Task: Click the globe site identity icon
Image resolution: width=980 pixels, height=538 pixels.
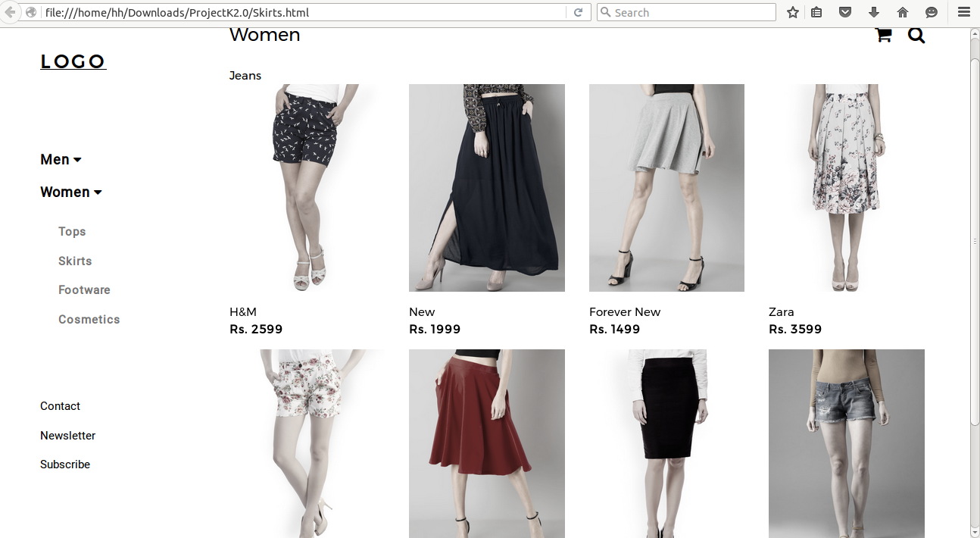Action: click(x=31, y=12)
